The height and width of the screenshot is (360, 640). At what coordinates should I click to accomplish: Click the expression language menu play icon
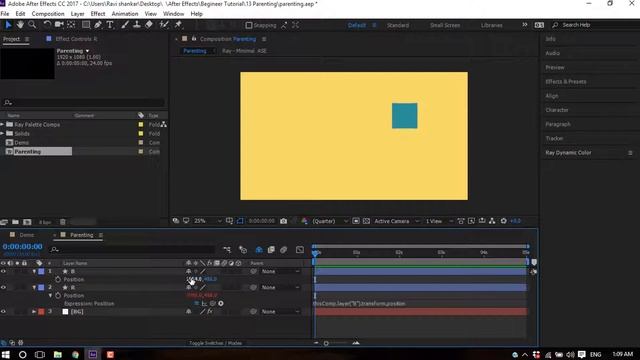(x=221, y=304)
